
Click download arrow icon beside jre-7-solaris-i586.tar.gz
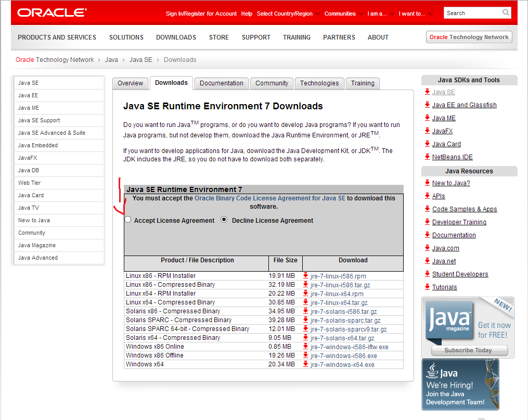click(x=305, y=311)
